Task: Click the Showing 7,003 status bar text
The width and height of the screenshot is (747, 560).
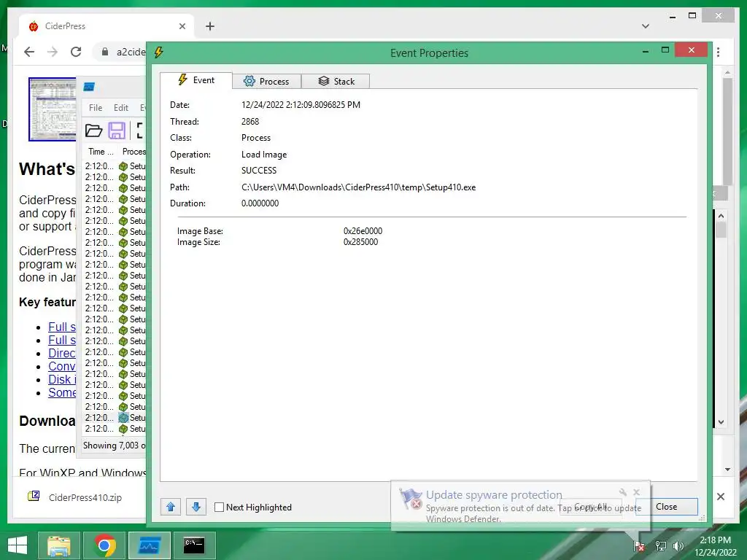Action: point(114,446)
